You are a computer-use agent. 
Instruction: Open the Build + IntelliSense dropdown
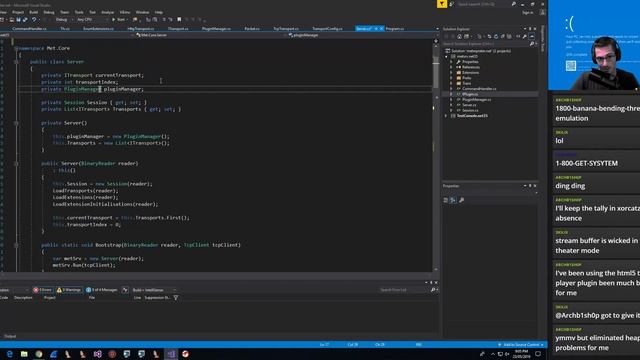[x=154, y=290]
